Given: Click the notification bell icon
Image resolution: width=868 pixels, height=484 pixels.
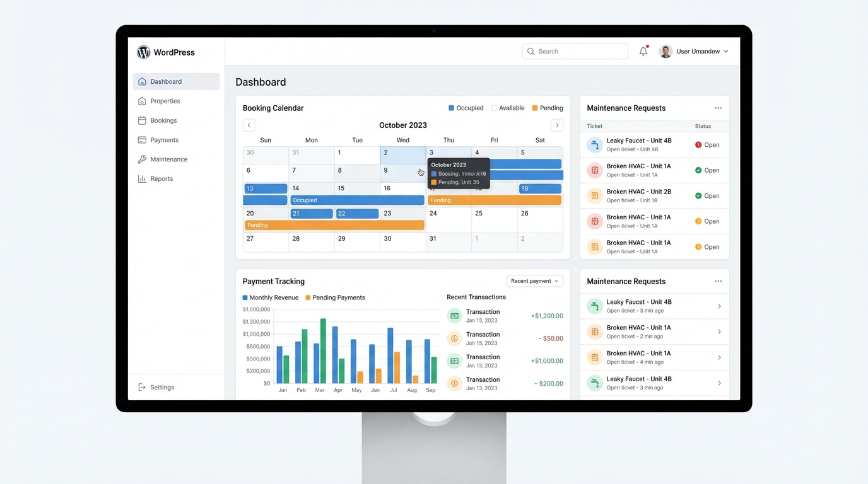Looking at the screenshot, I should (x=643, y=51).
